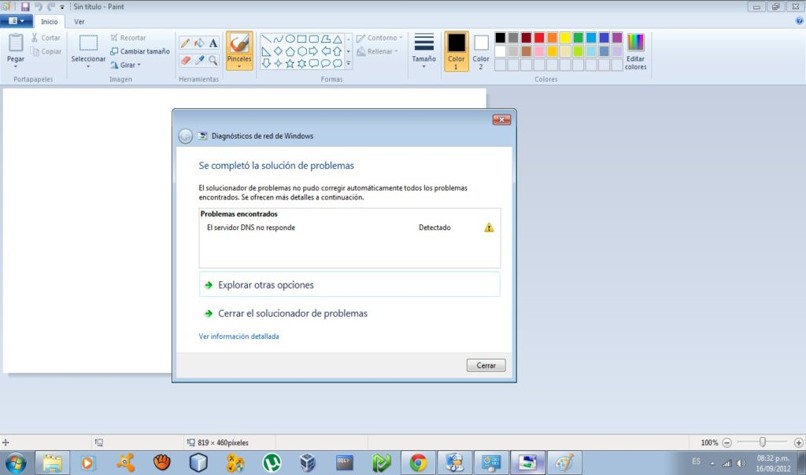
Task: Select the Text tool (A)
Action: click(213, 44)
